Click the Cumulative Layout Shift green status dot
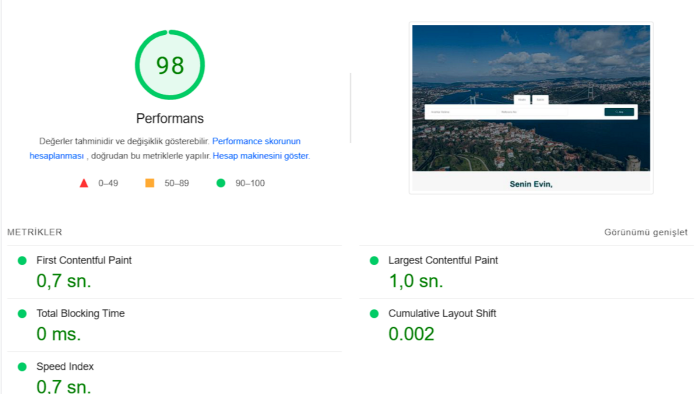 pyautogui.click(x=374, y=314)
